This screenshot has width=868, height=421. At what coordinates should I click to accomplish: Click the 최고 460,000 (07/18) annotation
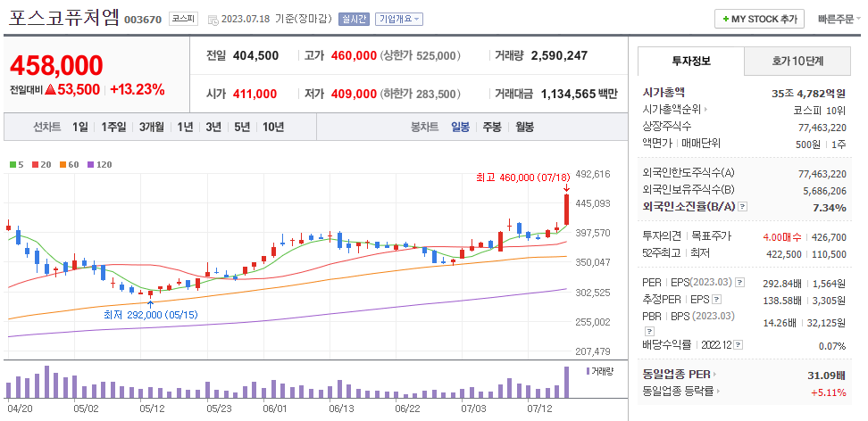522,177
